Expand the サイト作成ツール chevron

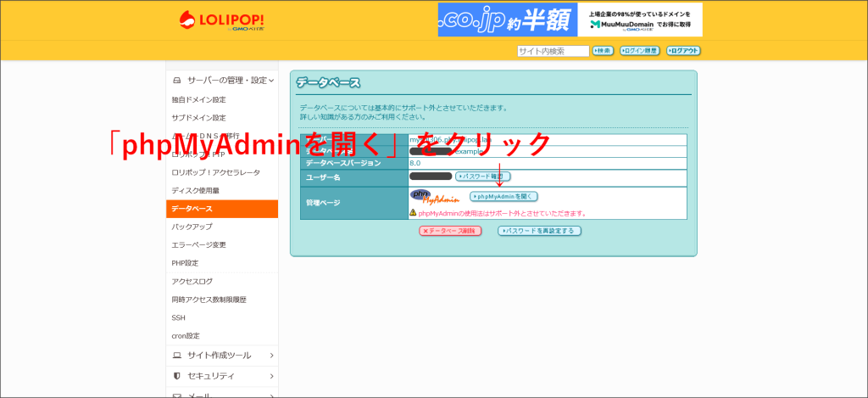271,356
